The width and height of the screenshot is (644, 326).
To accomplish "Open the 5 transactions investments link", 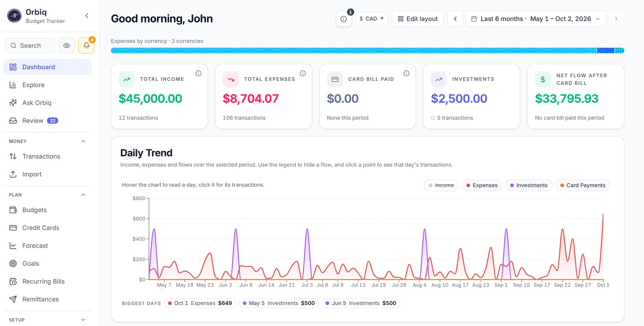I will coord(452,118).
